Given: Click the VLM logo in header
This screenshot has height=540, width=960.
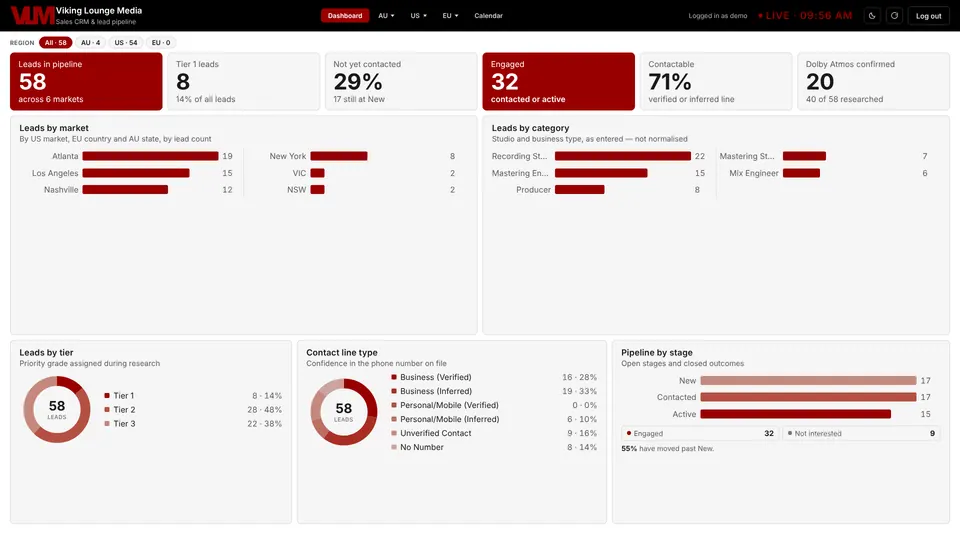Looking at the screenshot, I should tap(33, 15).
